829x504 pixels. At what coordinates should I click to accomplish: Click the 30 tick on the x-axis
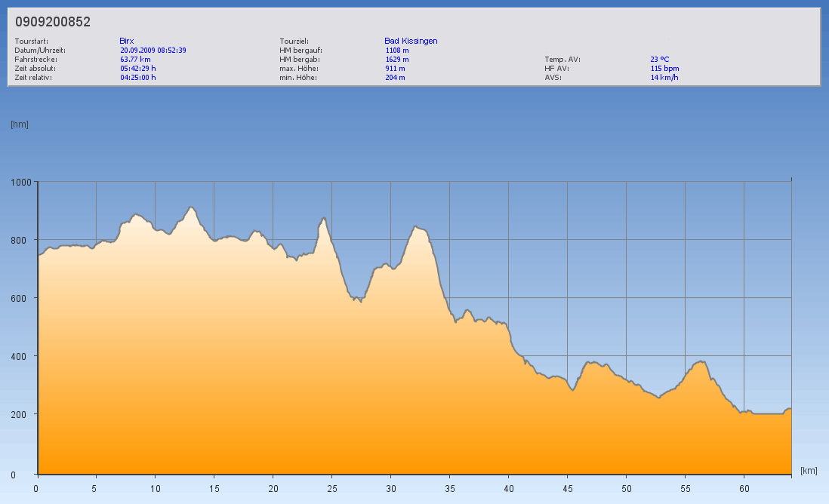pos(390,488)
